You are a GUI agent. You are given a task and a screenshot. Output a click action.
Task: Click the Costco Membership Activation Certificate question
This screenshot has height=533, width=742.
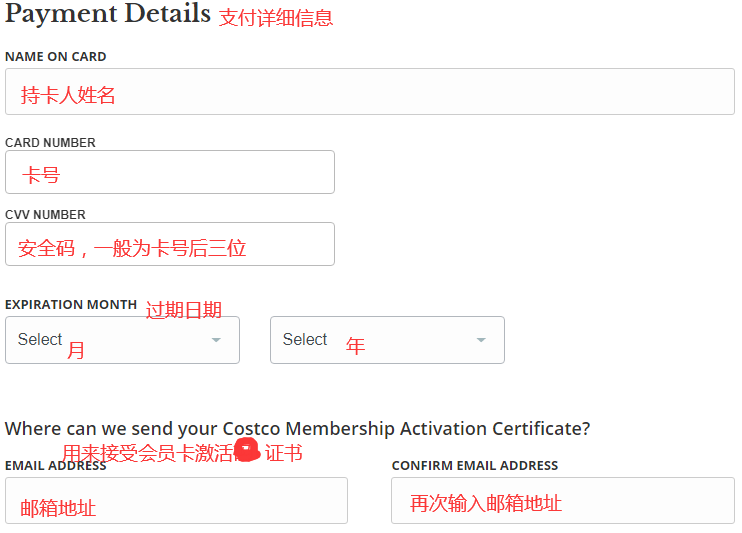pos(297,428)
